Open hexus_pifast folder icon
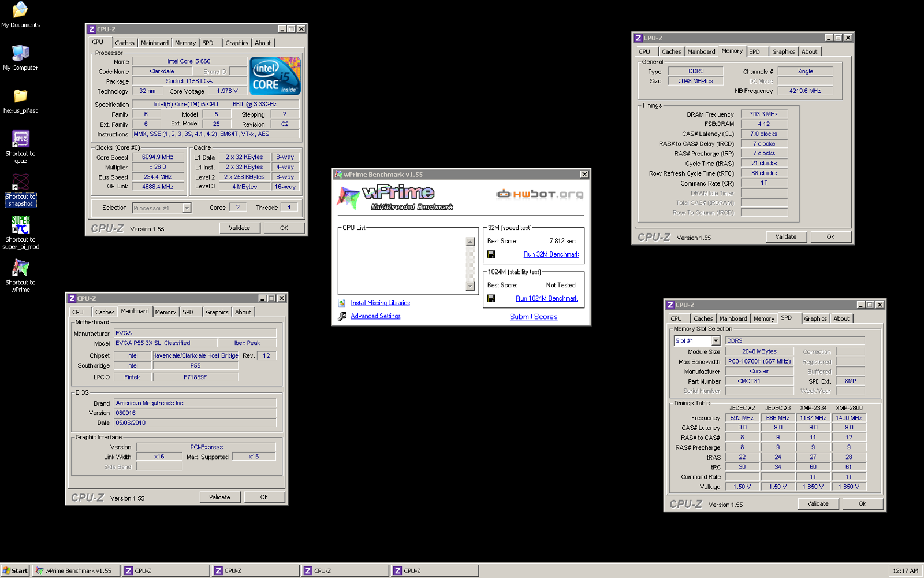The width and height of the screenshot is (924, 578). 20,101
